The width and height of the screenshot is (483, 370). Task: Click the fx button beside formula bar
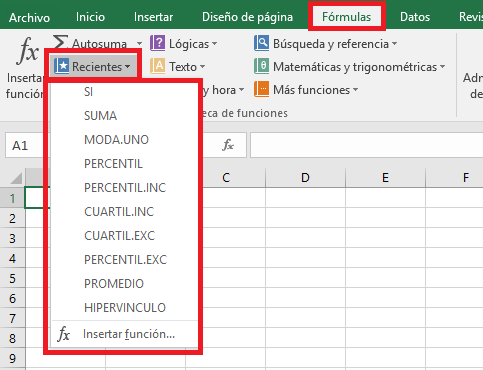pos(228,145)
